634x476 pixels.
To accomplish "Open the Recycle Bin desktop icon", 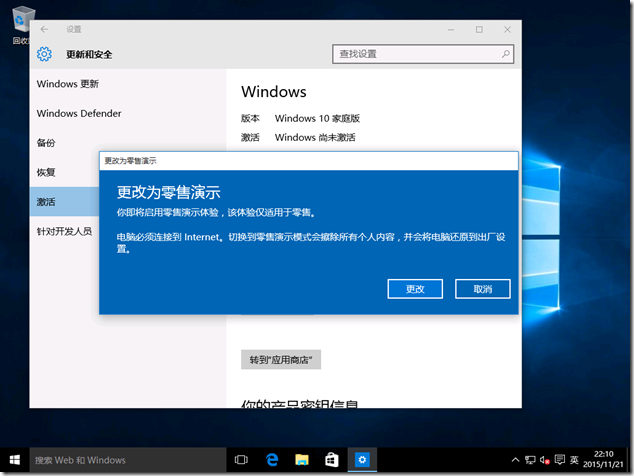I will point(21,25).
